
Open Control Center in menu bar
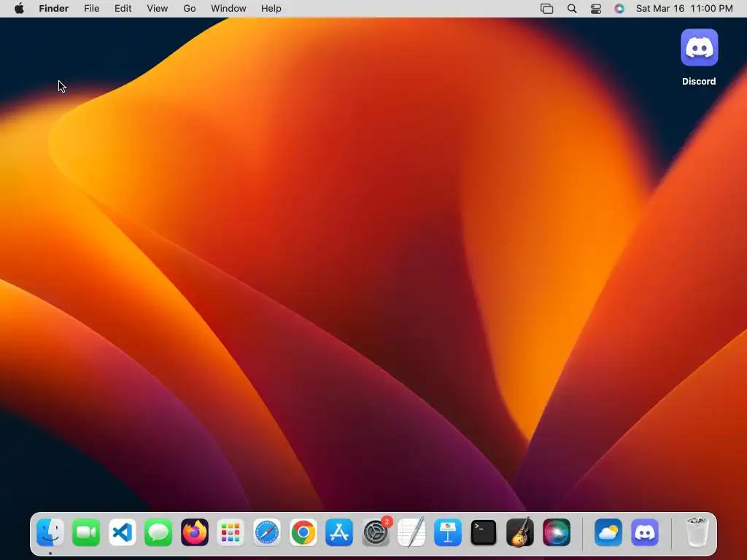(596, 9)
